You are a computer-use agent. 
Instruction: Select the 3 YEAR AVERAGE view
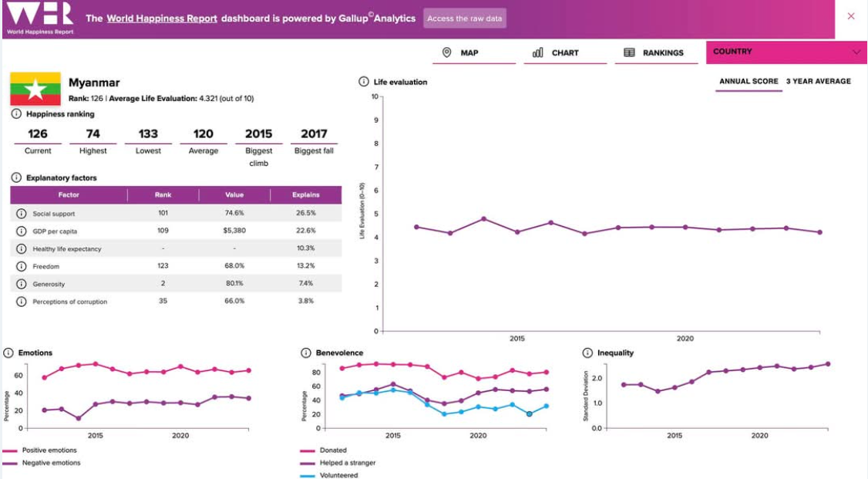click(x=818, y=82)
